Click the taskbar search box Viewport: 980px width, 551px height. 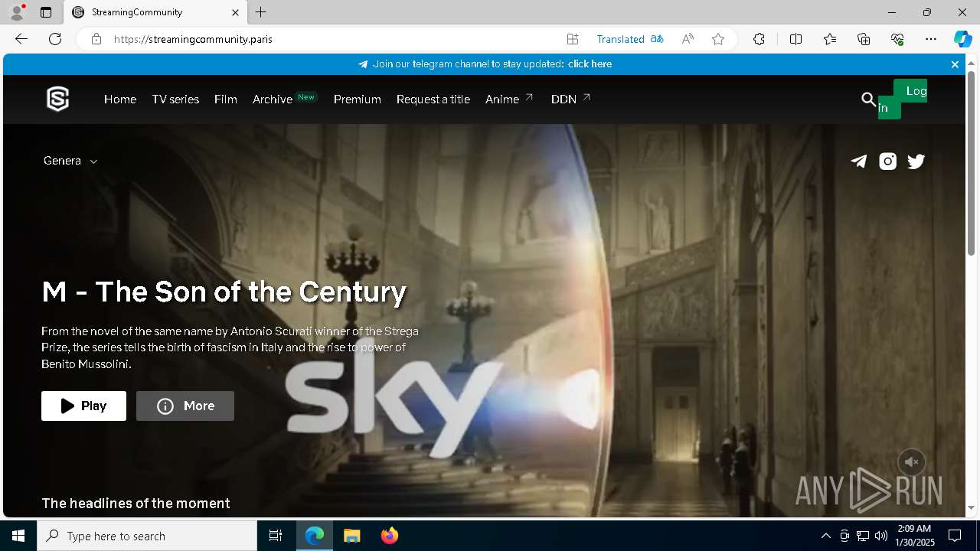147,536
